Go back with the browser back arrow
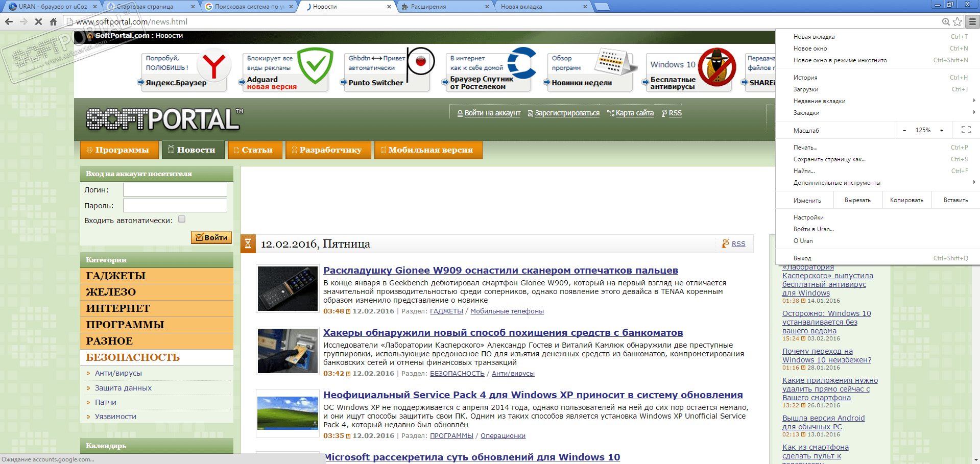Viewport: 980px width, 464px height. (9, 21)
